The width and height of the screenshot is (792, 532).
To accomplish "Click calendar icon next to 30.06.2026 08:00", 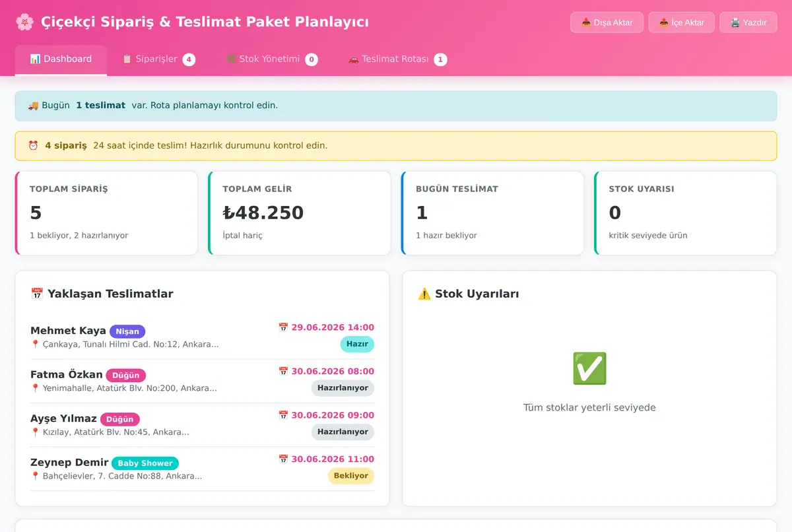I will pos(283,372).
